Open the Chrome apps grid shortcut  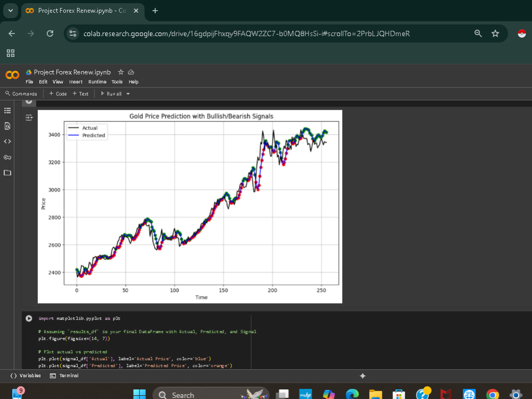(11, 53)
